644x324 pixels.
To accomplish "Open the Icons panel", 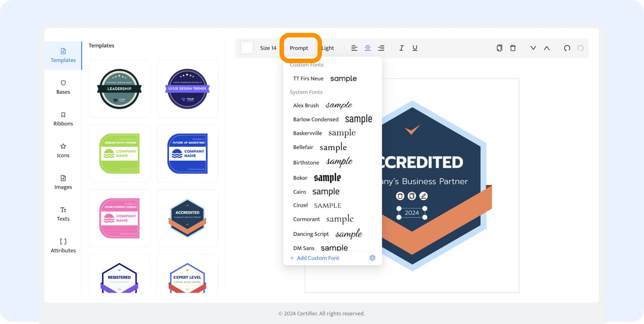I will click(x=63, y=151).
